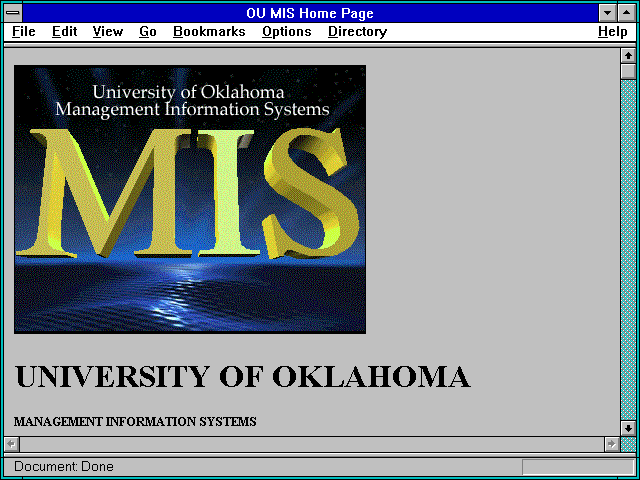Open the Directory menu
The height and width of the screenshot is (480, 640).
tap(358, 32)
